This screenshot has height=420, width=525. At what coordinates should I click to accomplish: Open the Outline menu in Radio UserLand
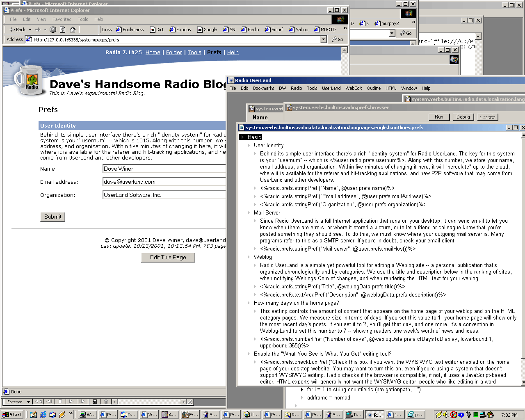373,88
